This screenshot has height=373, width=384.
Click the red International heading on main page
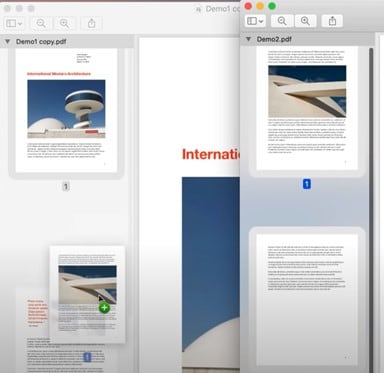click(211, 154)
